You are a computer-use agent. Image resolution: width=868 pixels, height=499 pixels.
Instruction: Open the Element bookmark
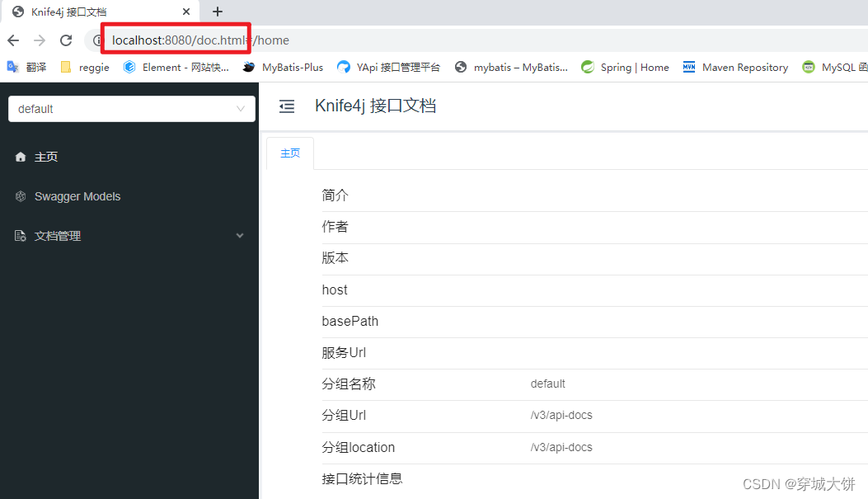(176, 67)
